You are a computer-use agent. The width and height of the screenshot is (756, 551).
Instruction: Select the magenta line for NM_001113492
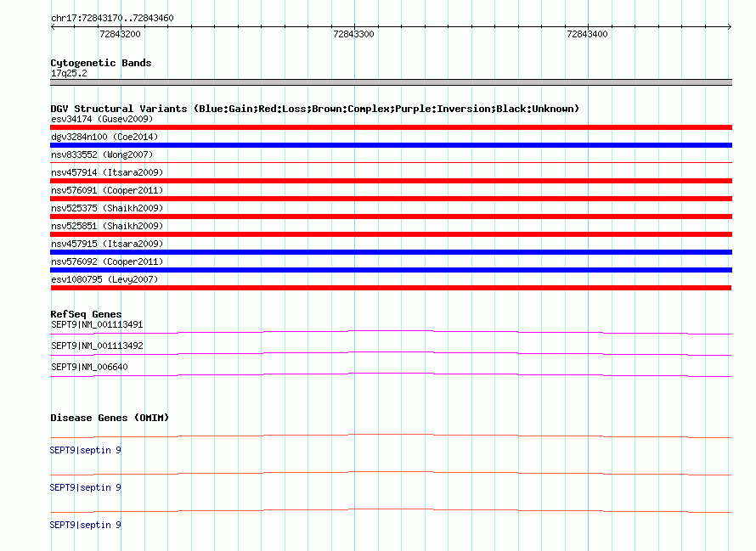coord(391,354)
